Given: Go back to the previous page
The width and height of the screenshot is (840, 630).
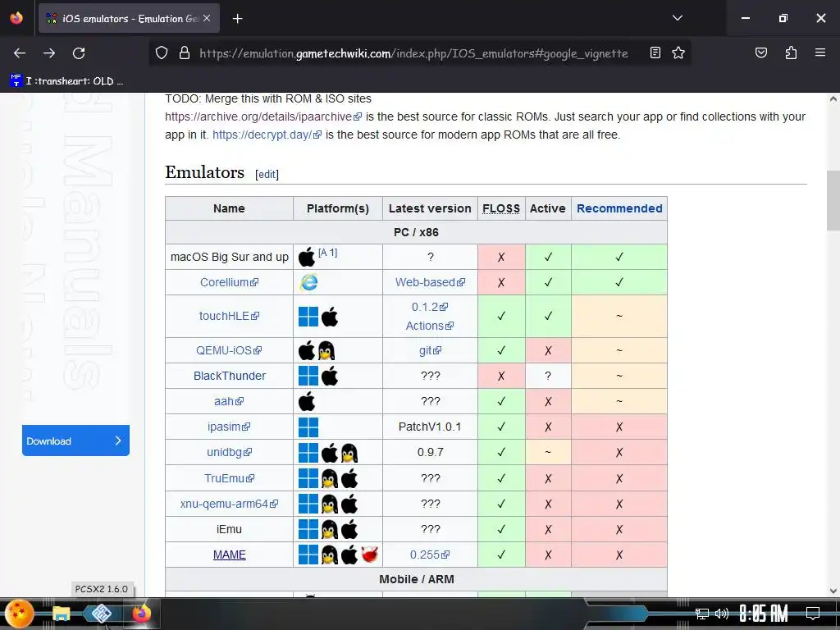Looking at the screenshot, I should tap(20, 53).
